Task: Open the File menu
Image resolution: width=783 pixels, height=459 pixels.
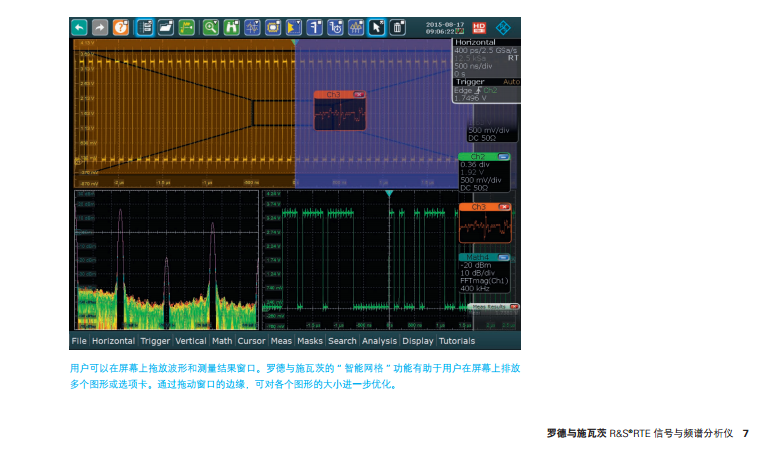Action: (x=79, y=341)
